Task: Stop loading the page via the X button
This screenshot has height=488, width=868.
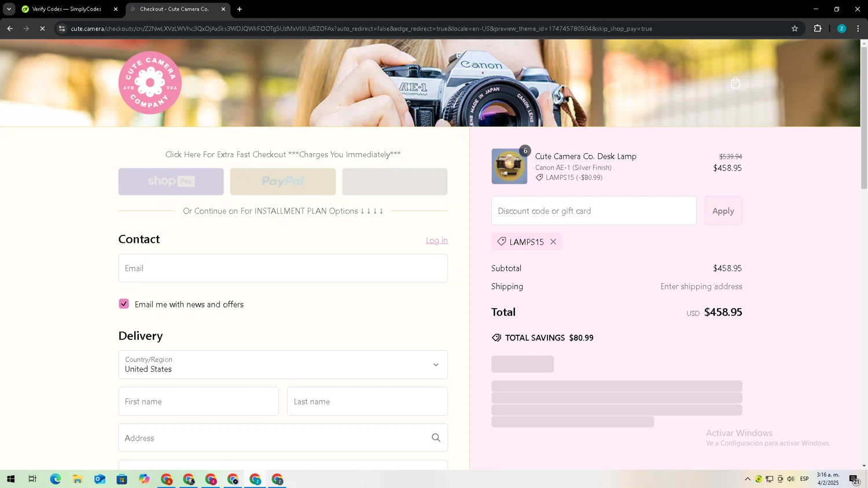Action: coord(42,28)
